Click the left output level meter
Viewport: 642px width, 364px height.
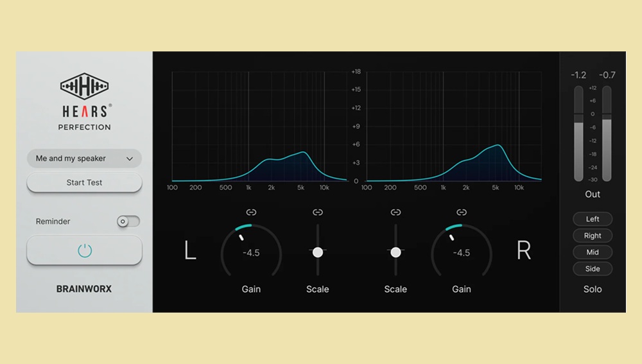pyautogui.click(x=578, y=134)
